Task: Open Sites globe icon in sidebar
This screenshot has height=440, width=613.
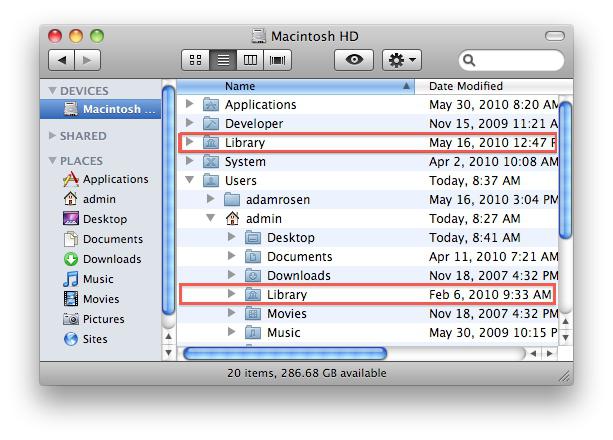Action: [x=71, y=339]
